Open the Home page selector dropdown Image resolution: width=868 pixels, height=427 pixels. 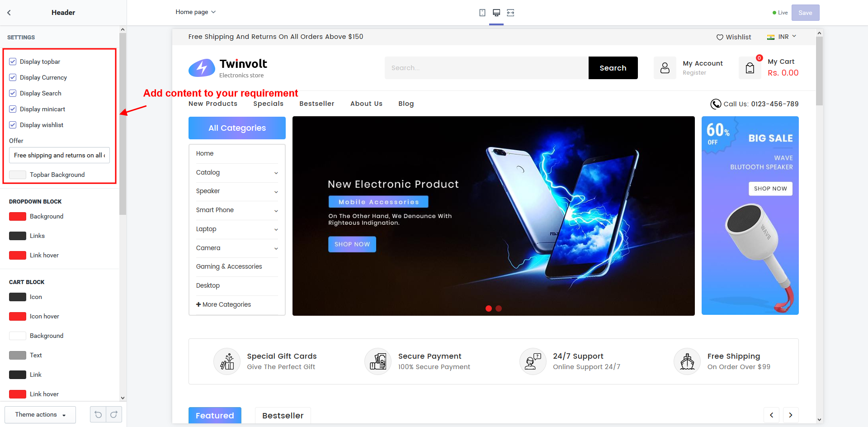[195, 12]
